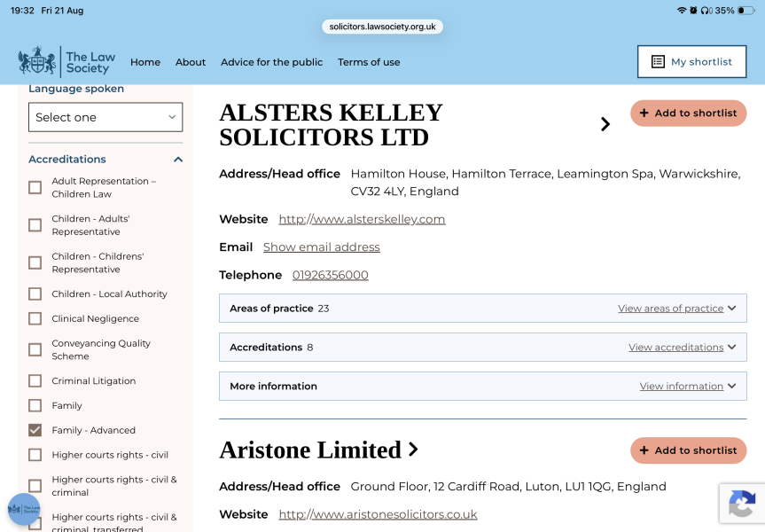Viewport: 765px width, 532px height.
Task: Tick Higher courts rights - civil & criminal checkbox
Action: [35, 486]
